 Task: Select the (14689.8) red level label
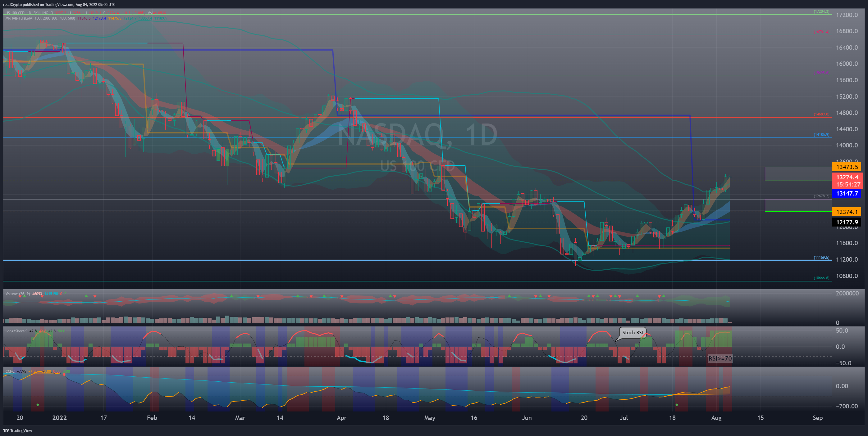coord(821,114)
